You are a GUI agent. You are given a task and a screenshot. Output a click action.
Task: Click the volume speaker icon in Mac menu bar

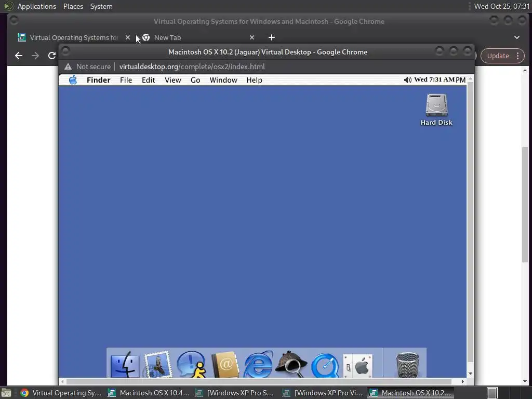coord(407,79)
